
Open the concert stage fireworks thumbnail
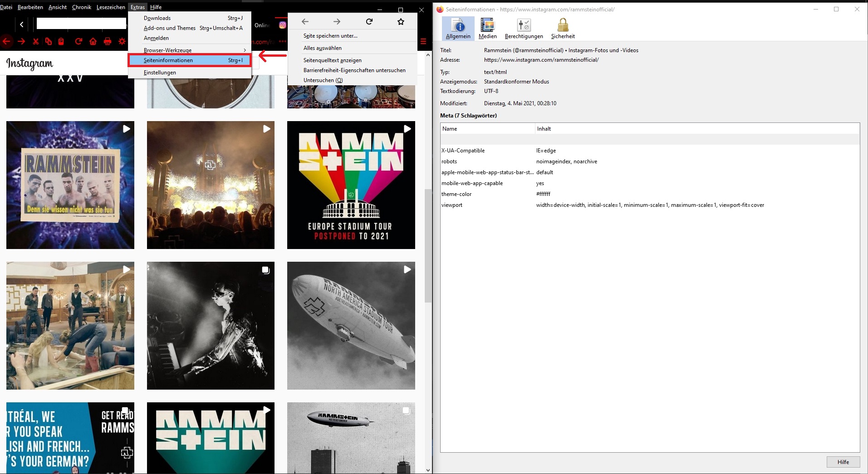[211, 185]
